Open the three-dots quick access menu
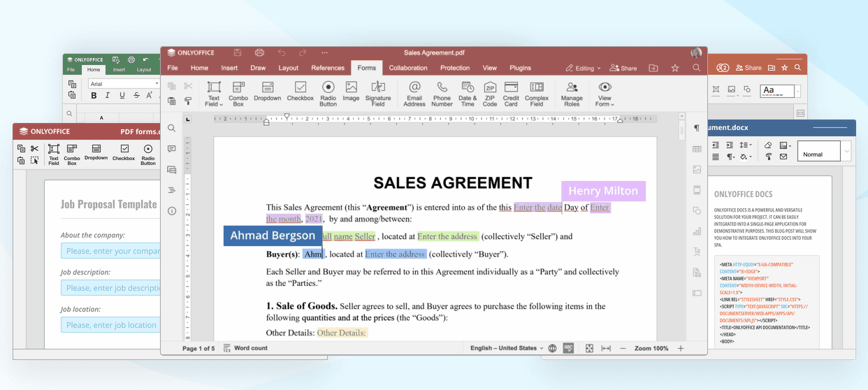The width and height of the screenshot is (868, 390). tap(324, 52)
